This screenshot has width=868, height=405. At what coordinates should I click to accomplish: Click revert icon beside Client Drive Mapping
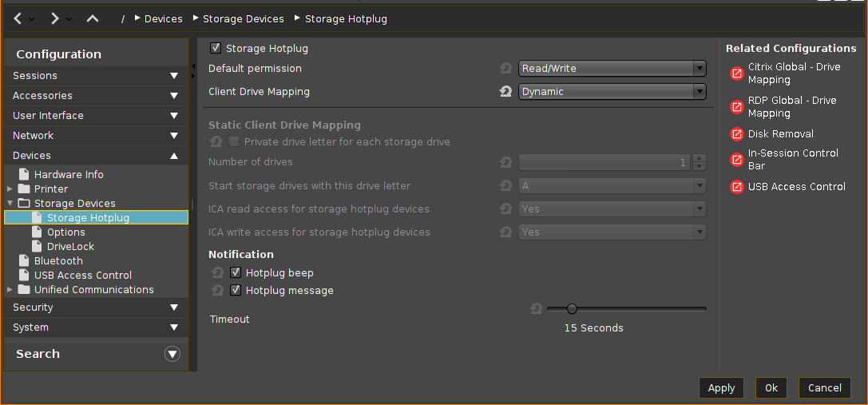click(x=505, y=92)
